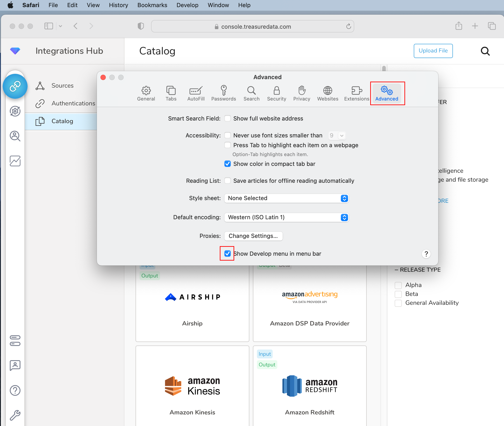The height and width of the screenshot is (426, 504).
Task: Click the reload page icon in address bar
Action: [348, 26]
